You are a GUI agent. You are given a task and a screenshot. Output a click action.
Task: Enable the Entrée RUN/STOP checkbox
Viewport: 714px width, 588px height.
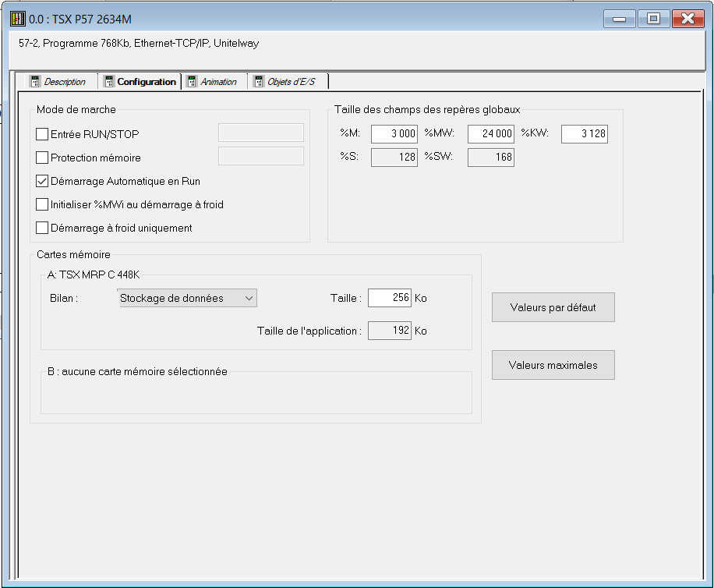(x=42, y=134)
